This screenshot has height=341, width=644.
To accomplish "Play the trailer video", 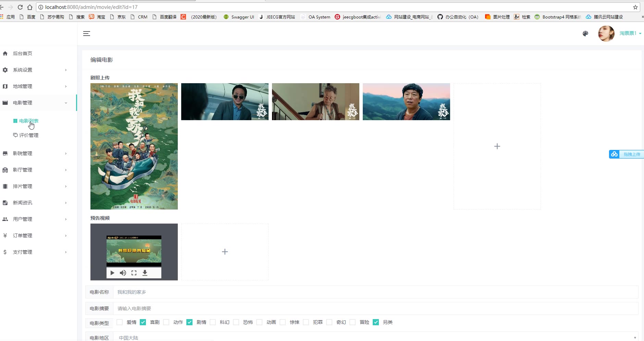I will click(x=112, y=273).
